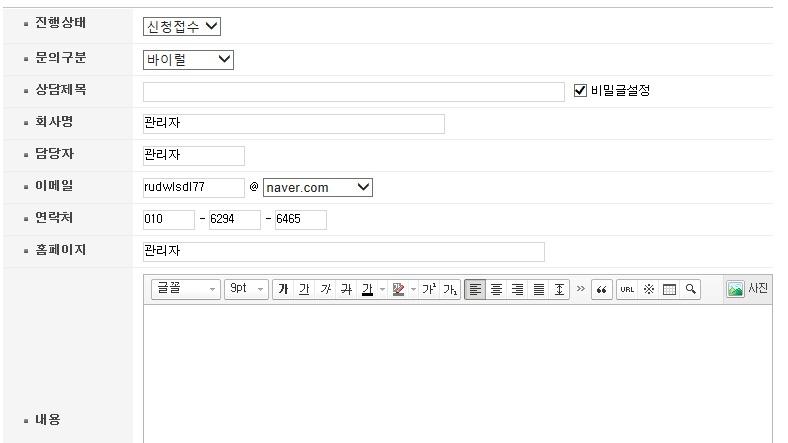Open find with magnifier icon
The image size is (788, 443).
tap(690, 289)
